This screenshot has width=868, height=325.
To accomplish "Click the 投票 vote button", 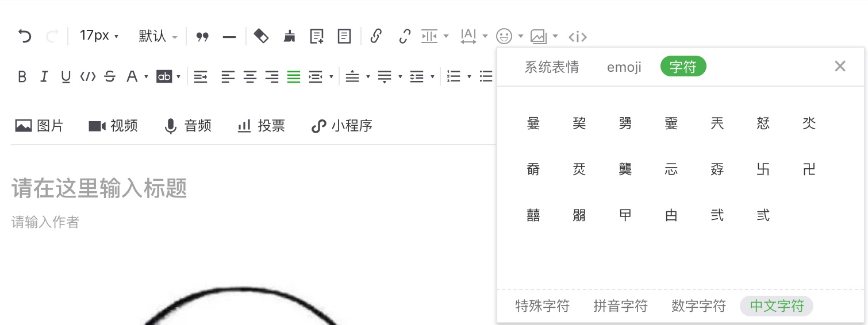I will coord(262,126).
